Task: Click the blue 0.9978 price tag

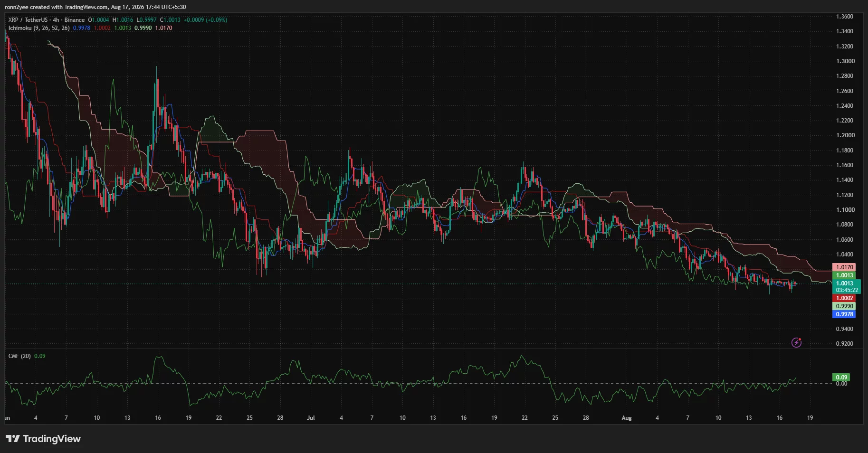Action: coord(844,314)
